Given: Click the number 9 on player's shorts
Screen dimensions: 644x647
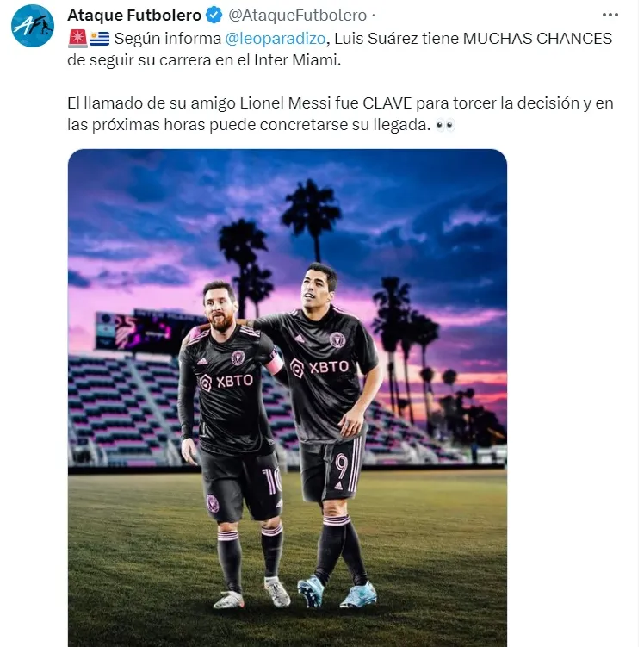Looking at the screenshot, I should (x=342, y=466).
